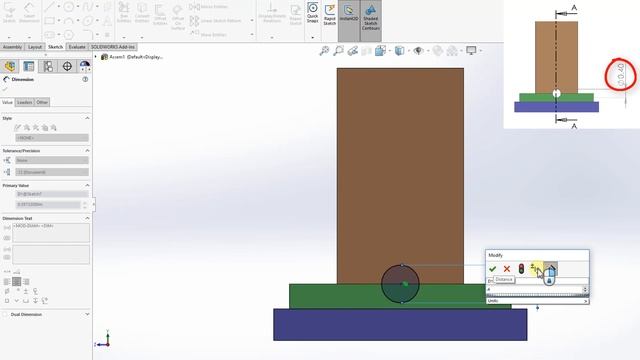Select the Line sketch tool
The width and height of the screenshot is (640, 360).
point(49,7)
